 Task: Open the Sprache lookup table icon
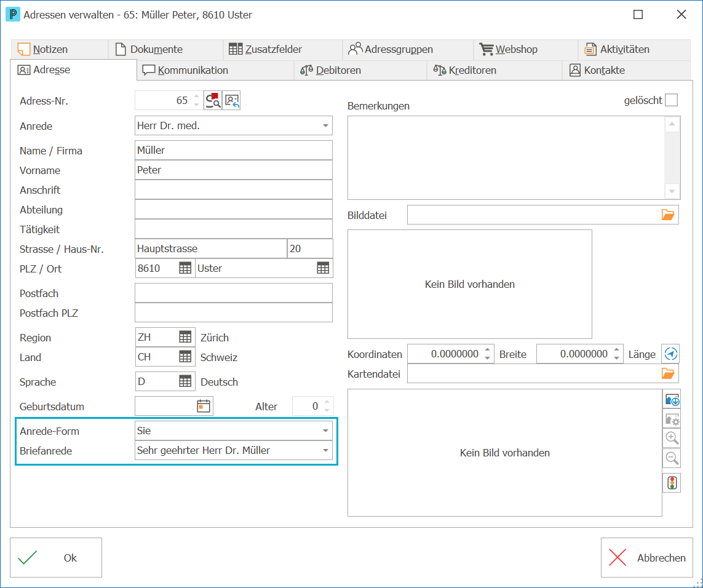185,382
